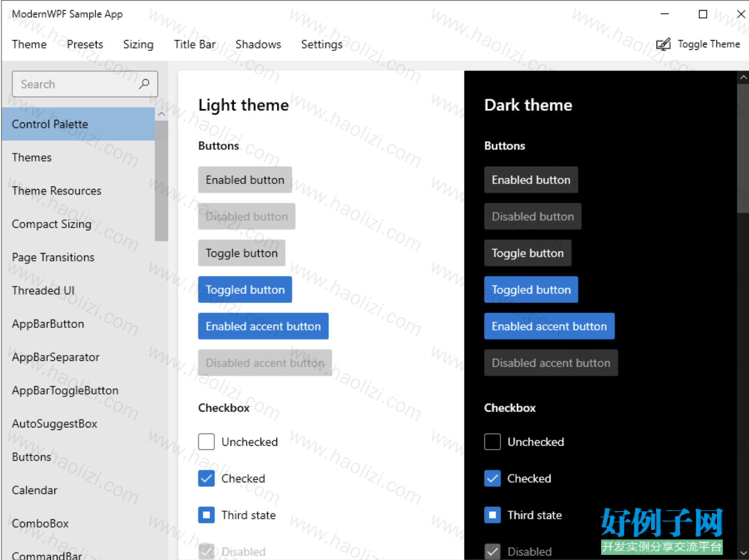This screenshot has width=749, height=560.
Task: Click the sidebar scrollbar thumb
Action: (162, 181)
